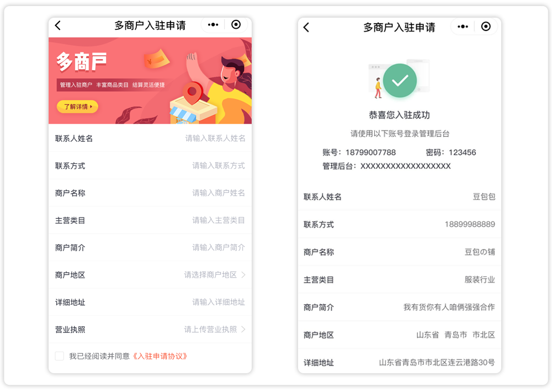Select the 主营类目 input field
Screen dimensions: 552x392
[x=218, y=220]
